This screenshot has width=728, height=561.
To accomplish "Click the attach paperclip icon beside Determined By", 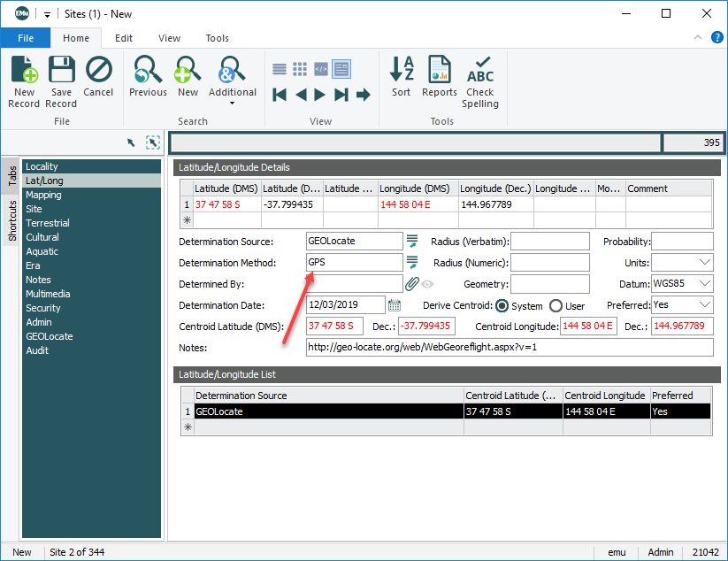I will 411,284.
